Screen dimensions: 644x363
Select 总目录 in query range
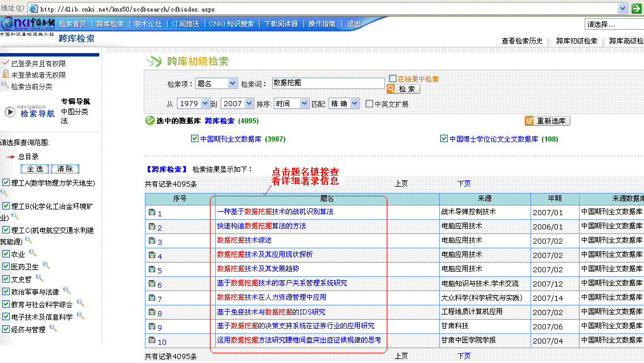tap(29, 156)
